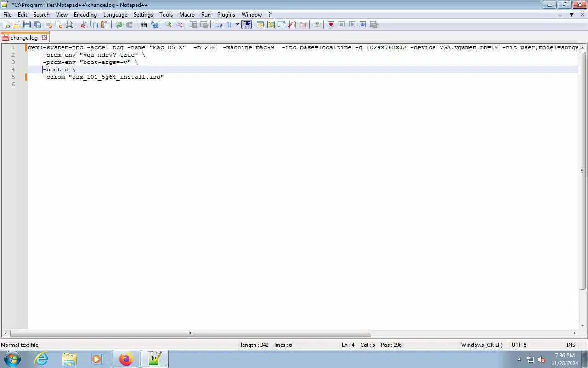The height and width of the screenshot is (368, 588).
Task: Toggle the Indent Guide toolbar button
Action: (x=247, y=24)
